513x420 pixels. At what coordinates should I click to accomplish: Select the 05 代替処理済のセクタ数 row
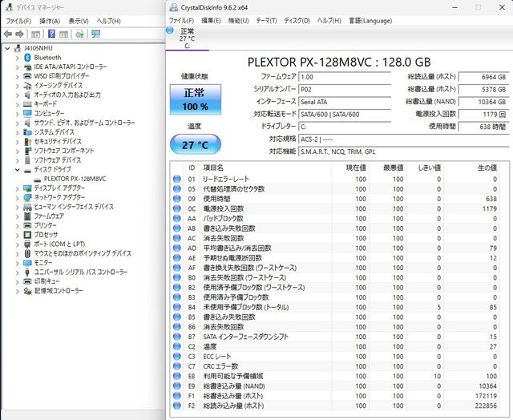pyautogui.click(x=336, y=189)
